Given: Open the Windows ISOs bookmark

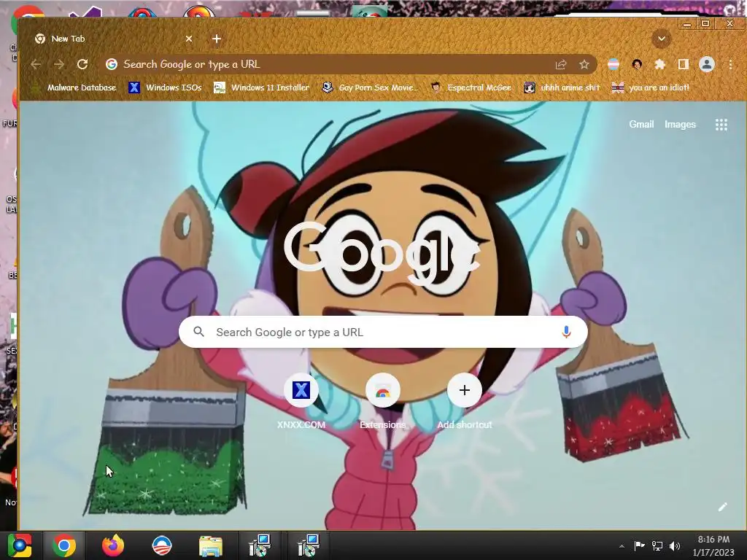Looking at the screenshot, I should (x=166, y=87).
